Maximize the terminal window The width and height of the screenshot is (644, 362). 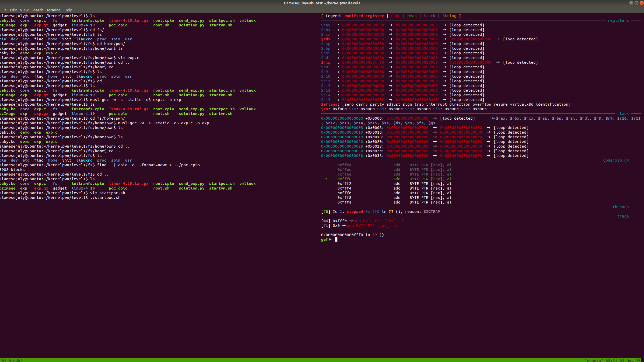point(636,3)
